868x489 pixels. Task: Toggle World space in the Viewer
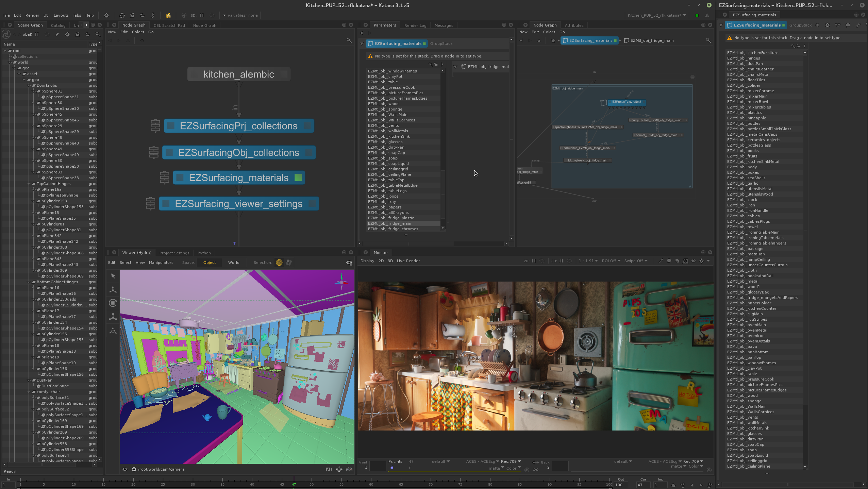point(233,263)
